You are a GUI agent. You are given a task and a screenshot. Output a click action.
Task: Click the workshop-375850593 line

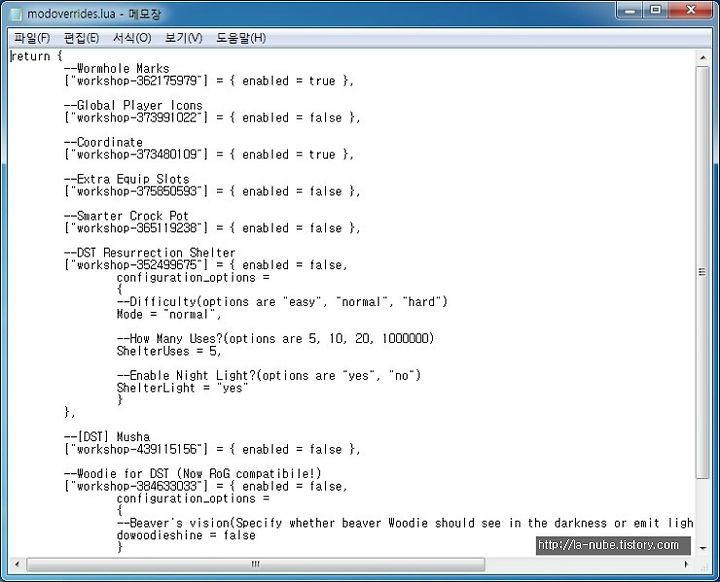coord(212,191)
